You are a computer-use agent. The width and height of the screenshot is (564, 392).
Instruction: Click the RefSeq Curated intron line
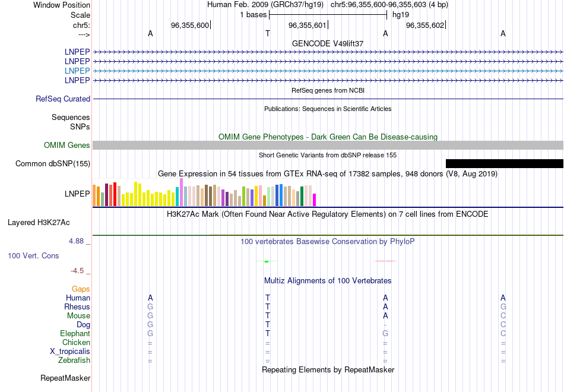pos(328,99)
